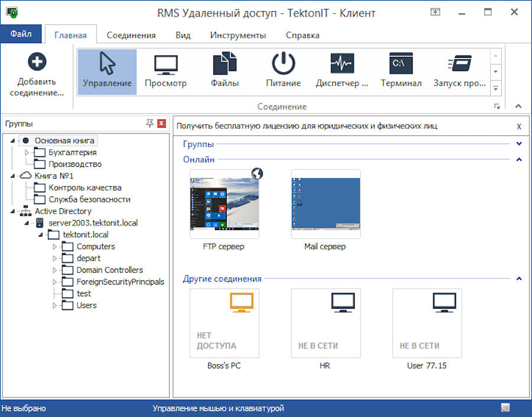Open the Диспетчер task manager icon
Image resolution: width=532 pixels, height=417 pixels.
pyautogui.click(x=342, y=64)
